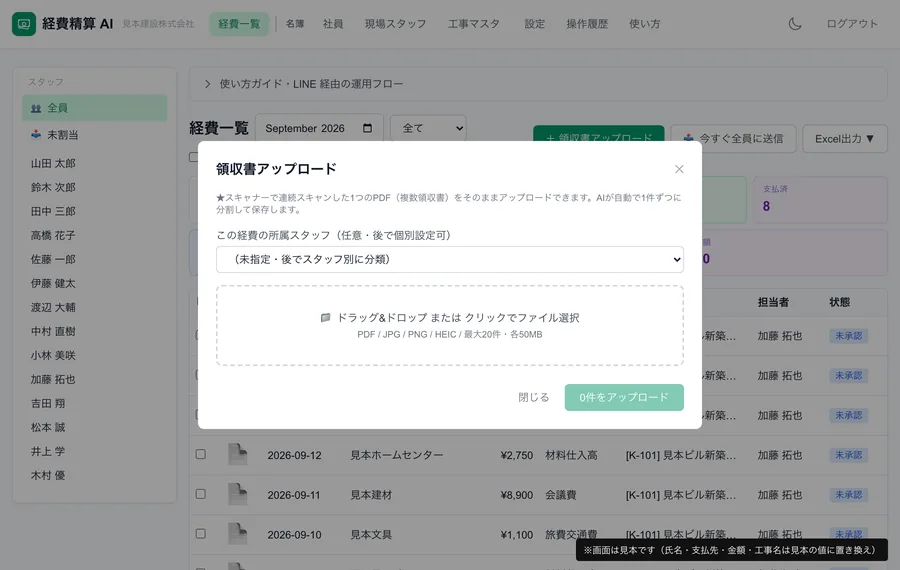Open 工事マスタ menu item
Screen dimensions: 900x570
coord(474,24)
